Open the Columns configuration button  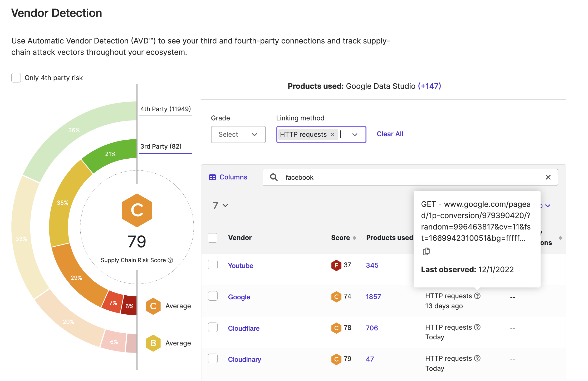click(x=228, y=177)
